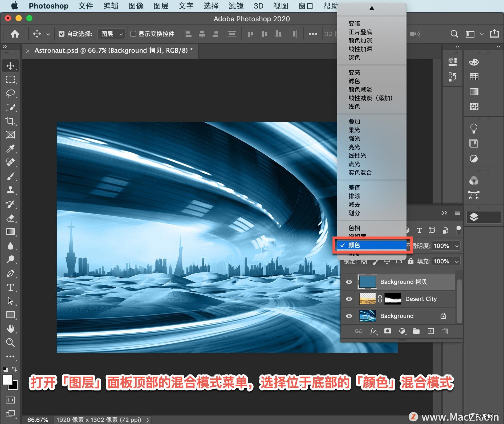Screen dimensions: 504x424
Task: Select the Move tool
Action: 10,66
